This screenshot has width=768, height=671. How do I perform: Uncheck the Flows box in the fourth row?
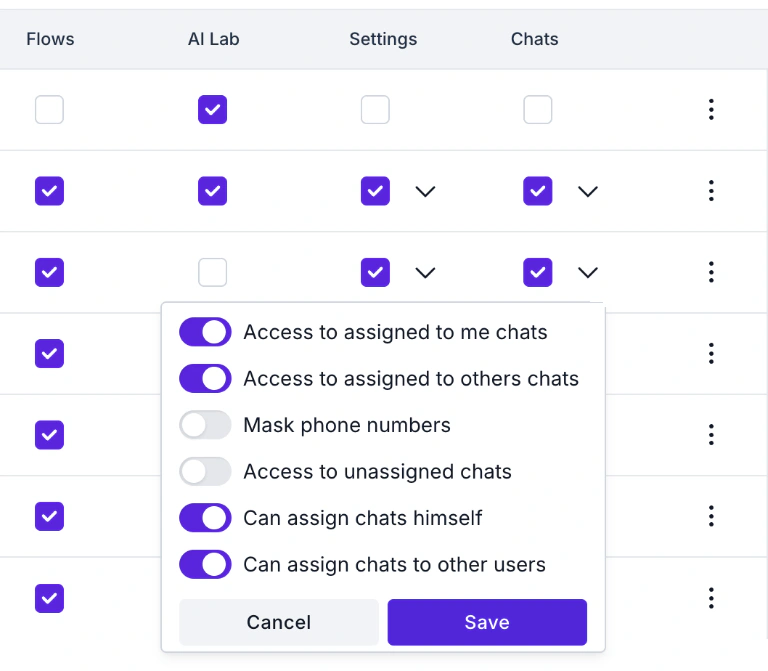coord(49,353)
